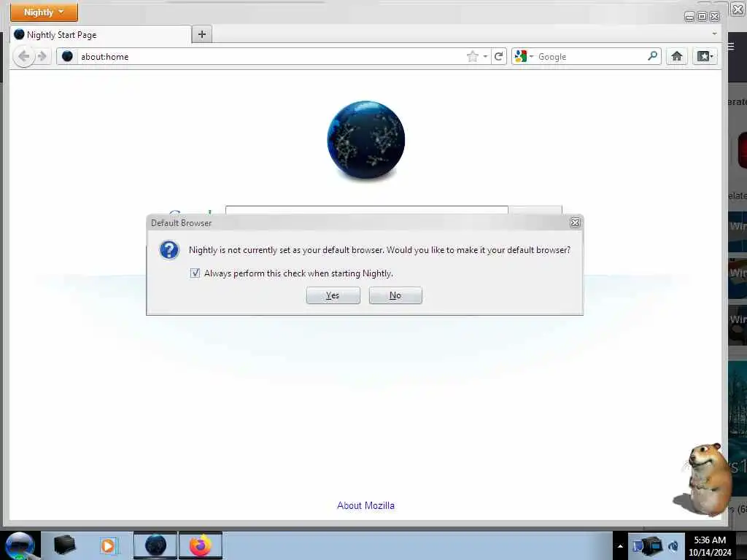Uncheck Always perform this check checkbox
The height and width of the screenshot is (560, 747).
pos(195,273)
